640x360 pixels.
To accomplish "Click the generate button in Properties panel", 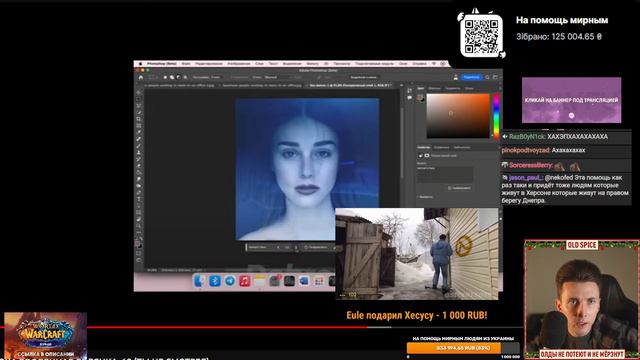I will tap(460, 188).
